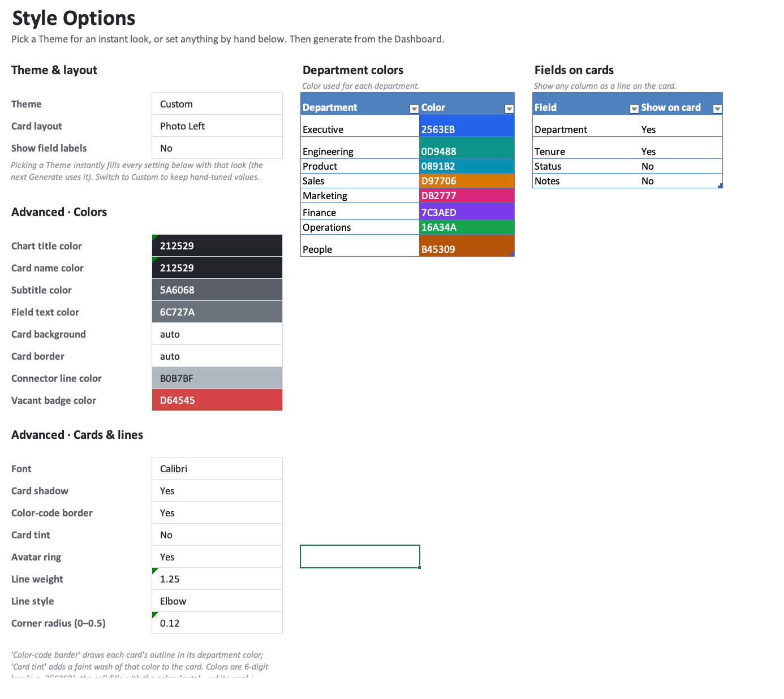This screenshot has height=699, width=784.
Task: Select the 'Notes' field name cell
Action: (x=586, y=180)
